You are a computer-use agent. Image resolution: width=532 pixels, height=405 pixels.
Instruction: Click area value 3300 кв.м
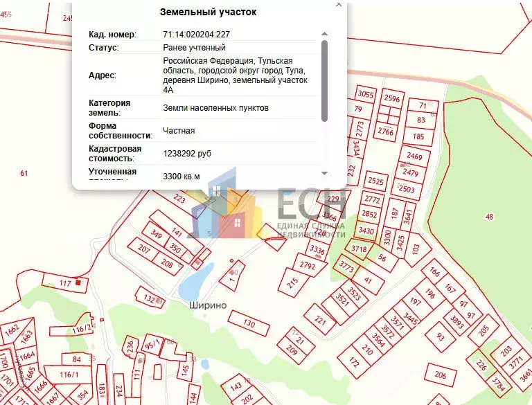coord(181,177)
